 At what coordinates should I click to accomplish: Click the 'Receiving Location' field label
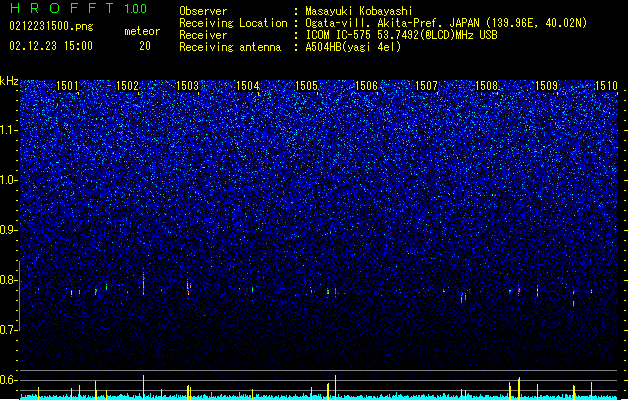(x=233, y=23)
